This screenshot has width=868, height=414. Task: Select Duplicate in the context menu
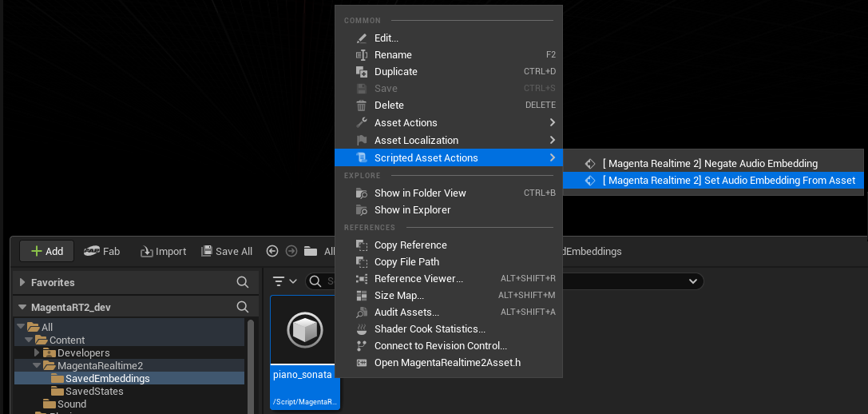[449, 71]
